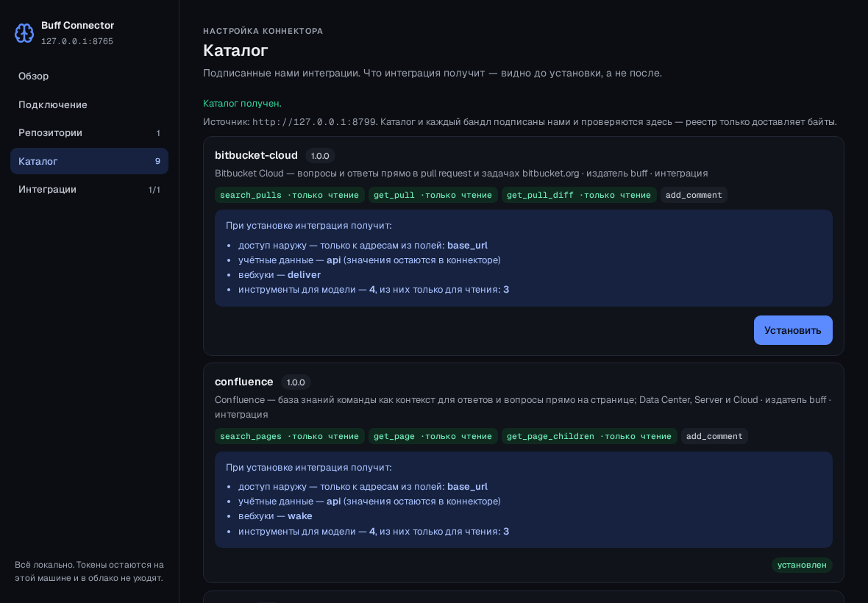This screenshot has height=603, width=868.
Task: Select the get_page_children tool chip
Action: (589, 436)
